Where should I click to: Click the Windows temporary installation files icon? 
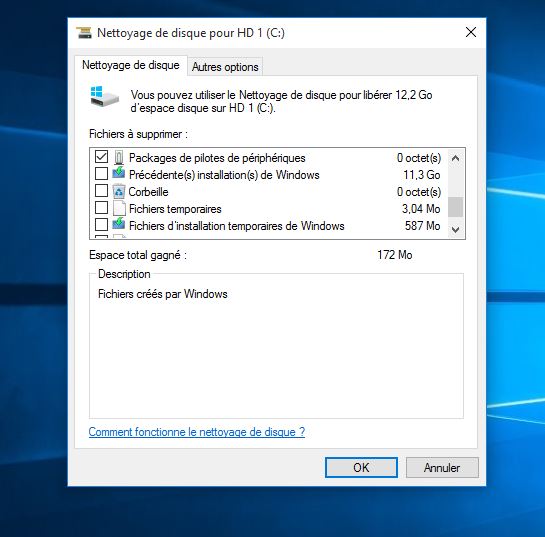(x=119, y=224)
